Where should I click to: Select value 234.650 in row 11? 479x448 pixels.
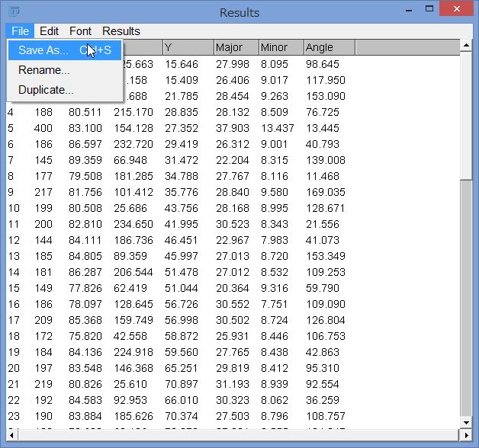tap(133, 224)
